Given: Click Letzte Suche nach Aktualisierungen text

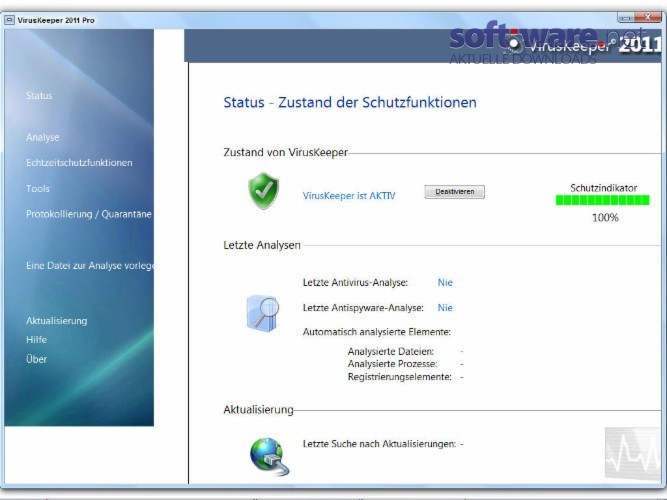Looking at the screenshot, I should tap(379, 444).
